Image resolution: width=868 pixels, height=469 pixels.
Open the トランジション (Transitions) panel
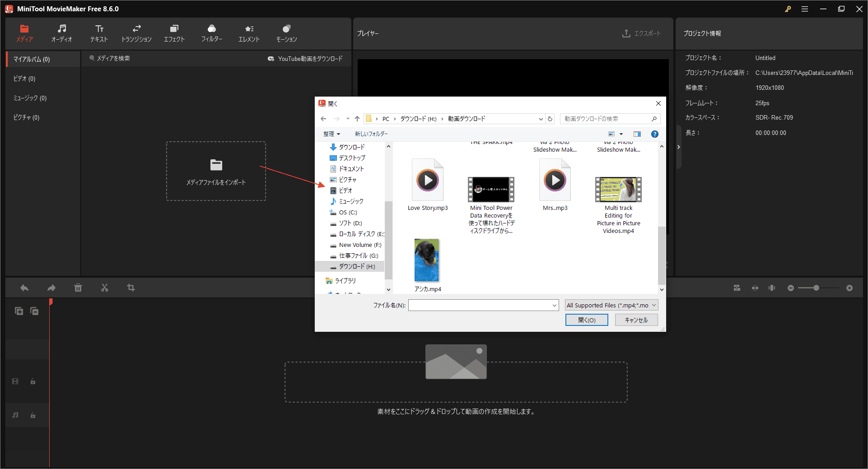point(136,33)
